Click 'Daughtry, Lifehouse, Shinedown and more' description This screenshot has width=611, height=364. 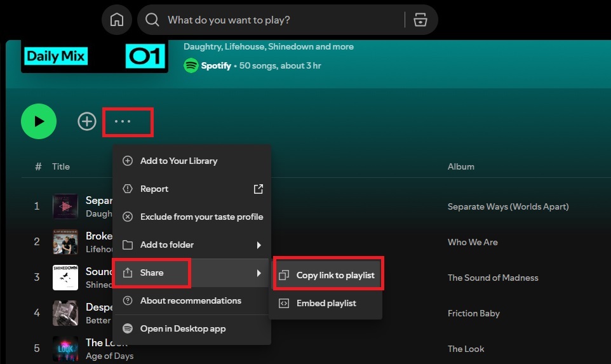point(269,46)
